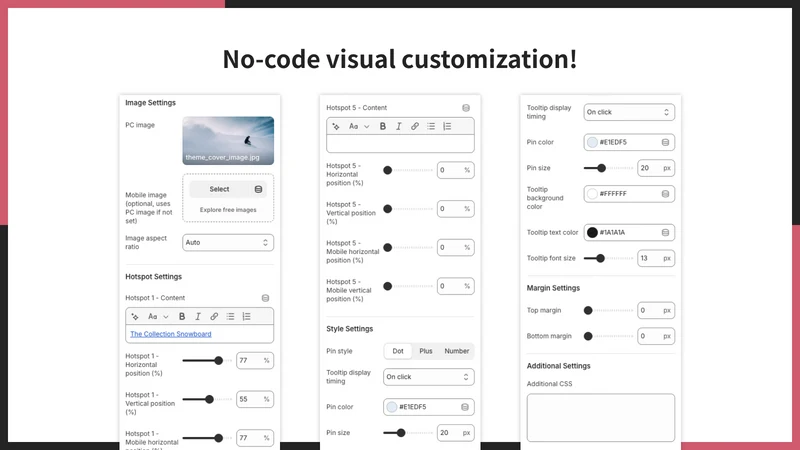Viewport: 800px width, 450px height.
Task: Click Hotspot 5 Horizontal position percent field
Action: [x=456, y=170]
